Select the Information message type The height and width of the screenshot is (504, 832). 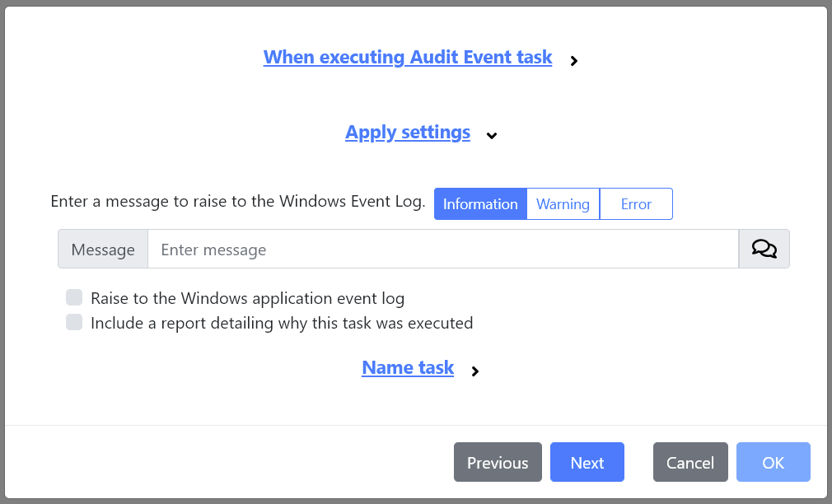(x=480, y=203)
